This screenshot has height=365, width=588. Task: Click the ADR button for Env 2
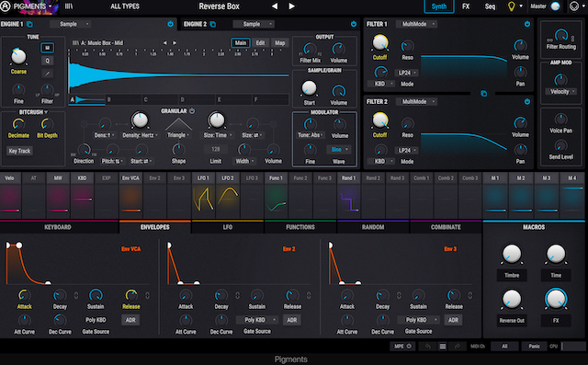[x=292, y=320]
